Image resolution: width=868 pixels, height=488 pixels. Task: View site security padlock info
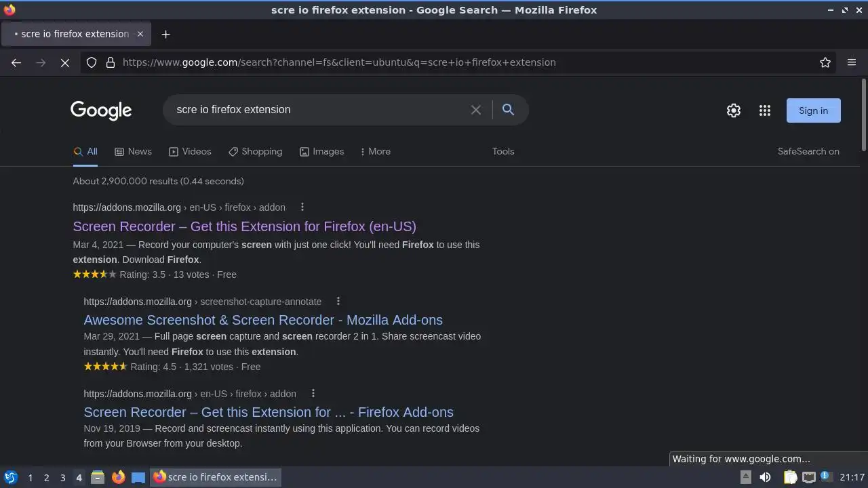[111, 62]
